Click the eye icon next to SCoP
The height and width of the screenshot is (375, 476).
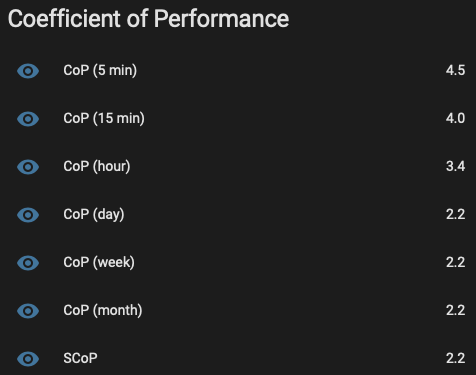28,359
